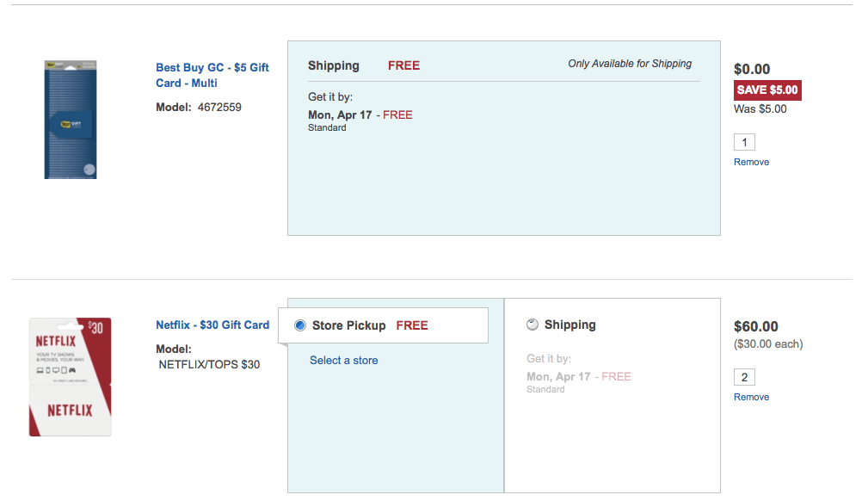Click the quantity field for Best Buy gift card
The height and width of the screenshot is (501, 868).
click(744, 142)
